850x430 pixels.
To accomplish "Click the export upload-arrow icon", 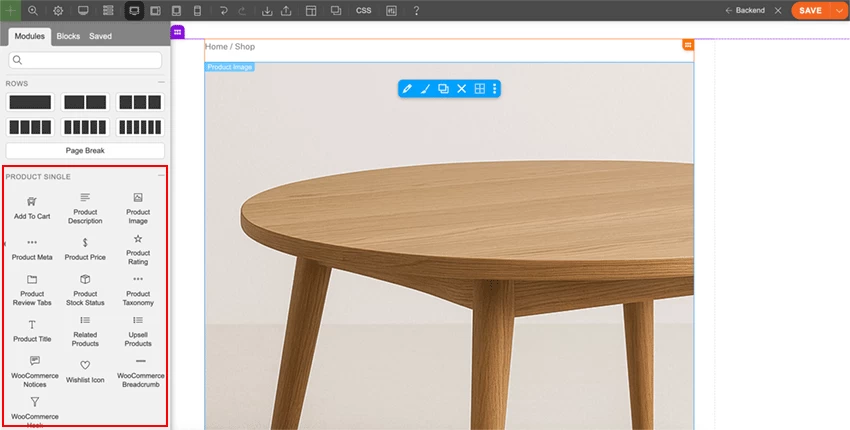I will pos(286,10).
